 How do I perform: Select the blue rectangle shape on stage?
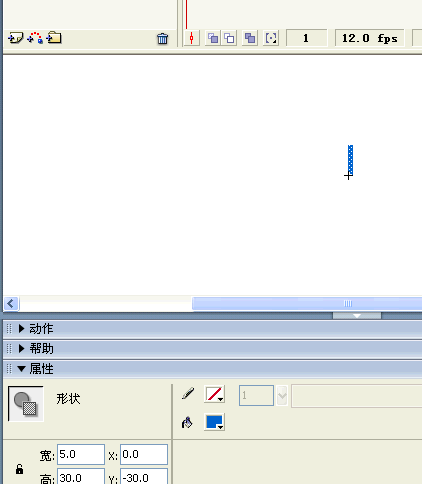[x=350, y=160]
